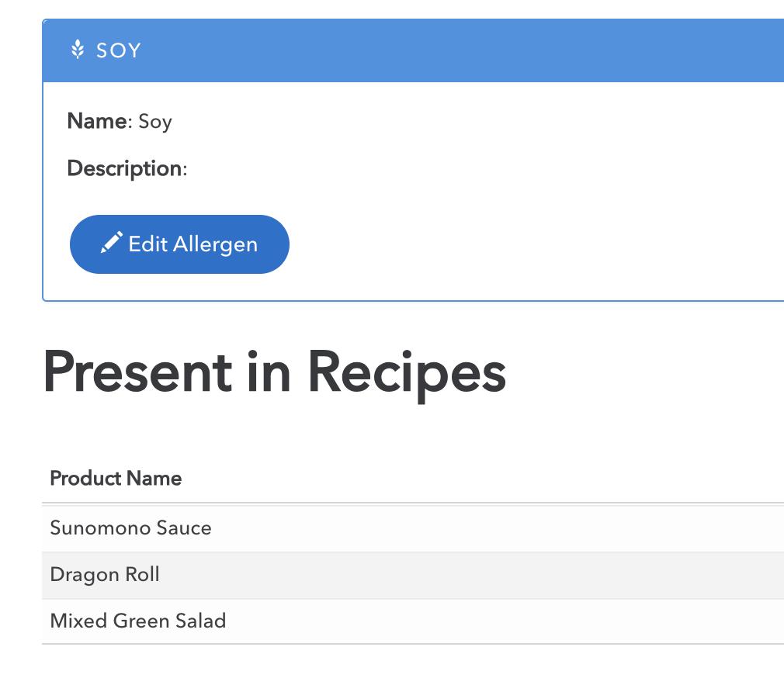The image size is (784, 678).
Task: Select the Soy name value text
Action: pos(155,122)
